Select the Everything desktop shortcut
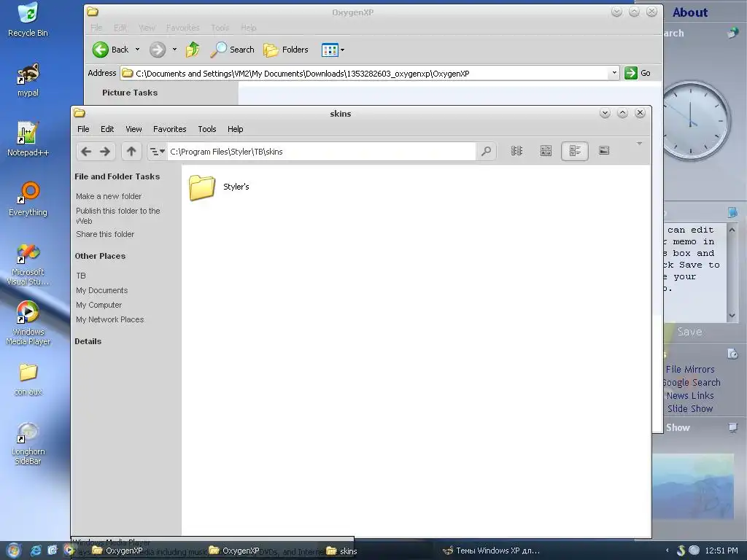747x560 pixels. coord(28,200)
